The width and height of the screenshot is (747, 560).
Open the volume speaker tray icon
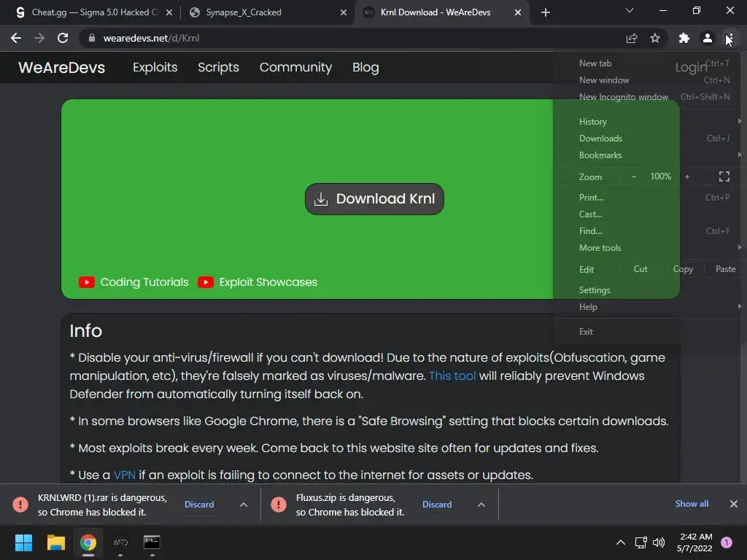(x=659, y=542)
